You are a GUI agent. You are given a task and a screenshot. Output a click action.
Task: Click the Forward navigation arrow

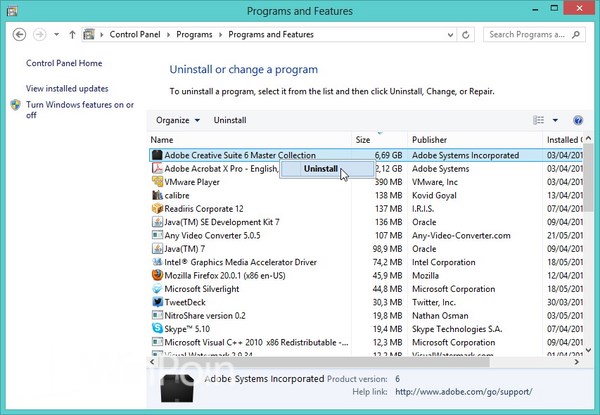point(39,34)
